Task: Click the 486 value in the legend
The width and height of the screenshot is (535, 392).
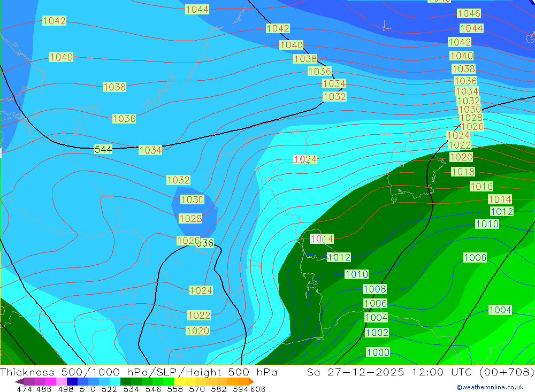Action: [x=44, y=389]
